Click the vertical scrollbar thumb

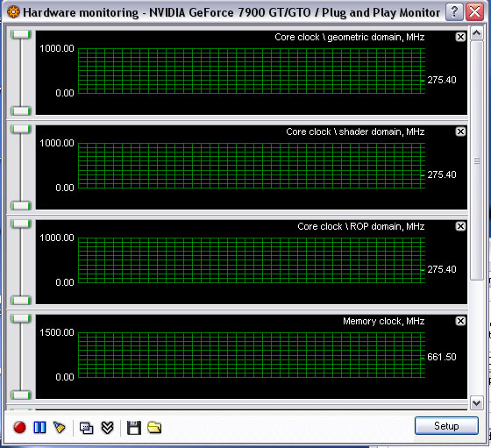point(477,160)
